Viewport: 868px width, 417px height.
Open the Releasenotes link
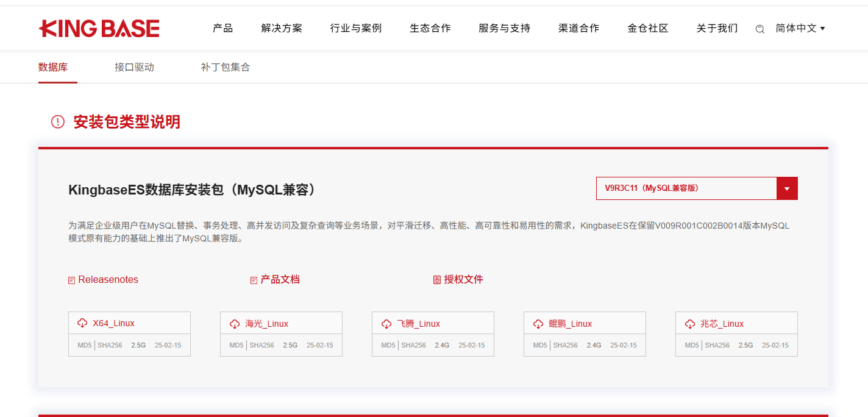[x=108, y=280]
